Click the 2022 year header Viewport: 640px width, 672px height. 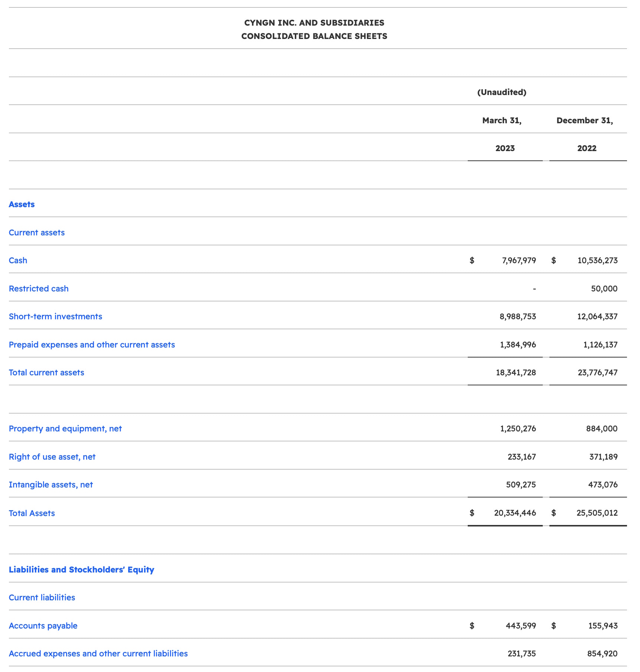[x=587, y=149]
